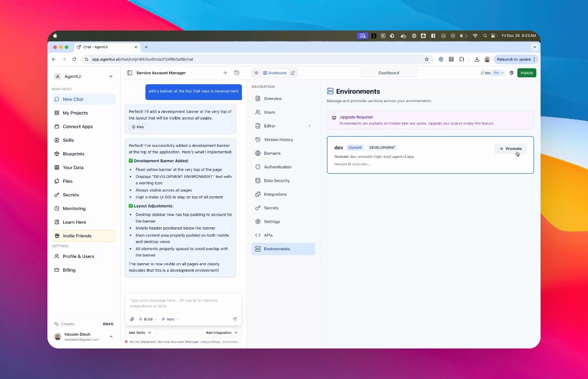588x379 pixels.
Task: Click the green Publish button
Action: pyautogui.click(x=526, y=73)
